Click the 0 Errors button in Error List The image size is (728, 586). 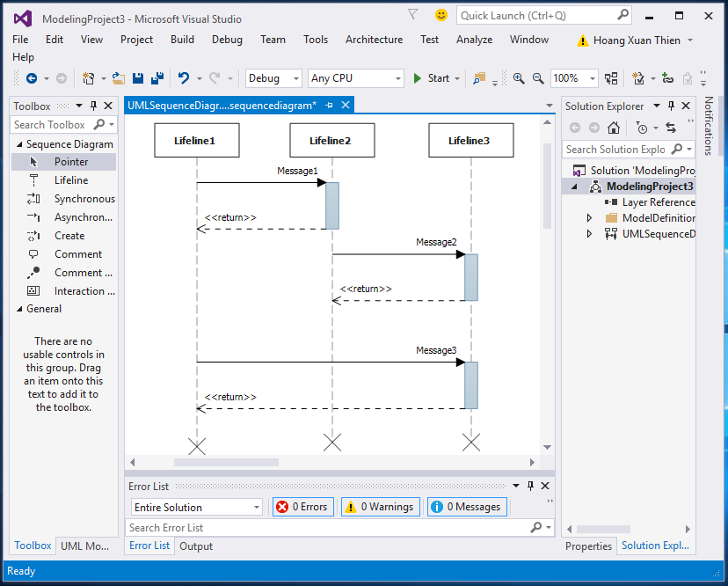point(302,506)
